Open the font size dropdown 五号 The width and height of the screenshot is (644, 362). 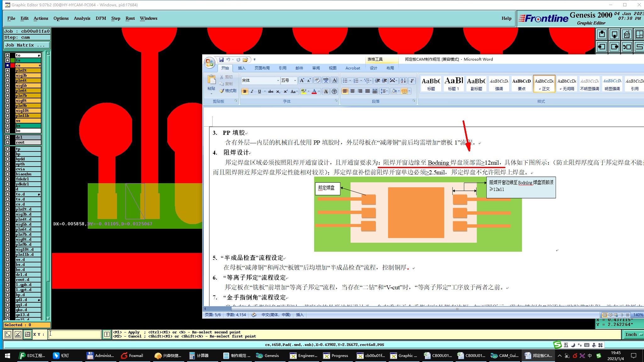coord(295,81)
